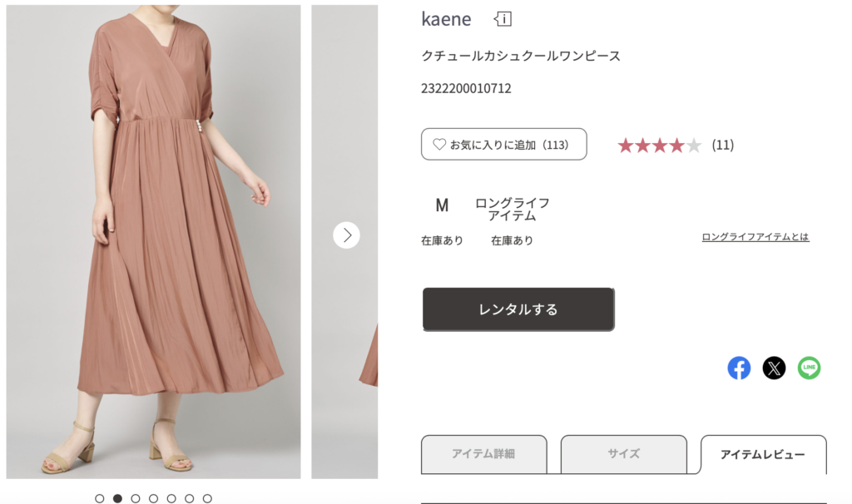Open the アイテムレビュー tab
852x504 pixels.
coord(762,454)
